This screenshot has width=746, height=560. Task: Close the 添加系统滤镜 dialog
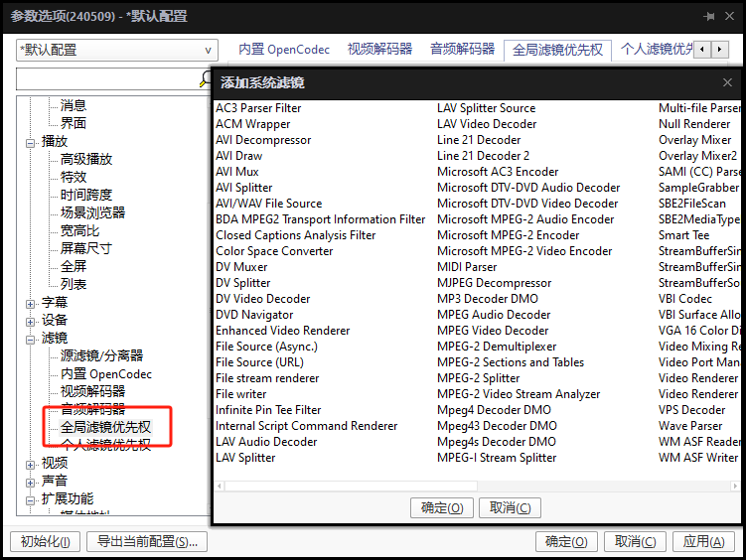[727, 82]
